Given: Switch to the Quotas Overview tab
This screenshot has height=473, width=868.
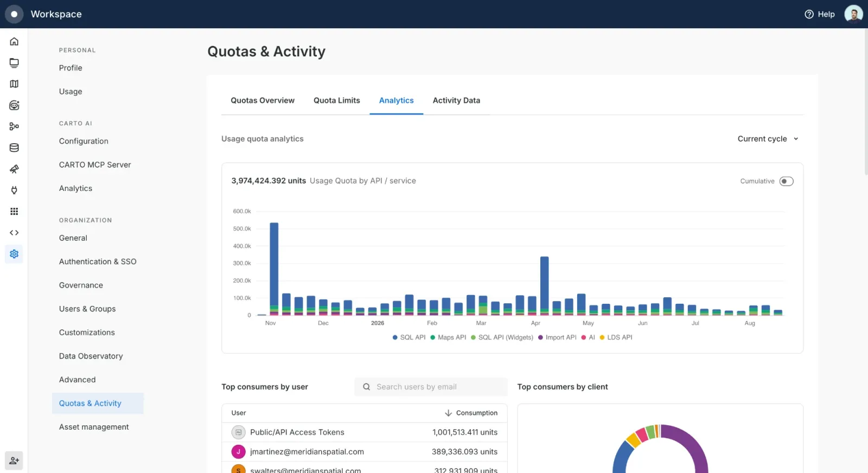Looking at the screenshot, I should point(263,100).
